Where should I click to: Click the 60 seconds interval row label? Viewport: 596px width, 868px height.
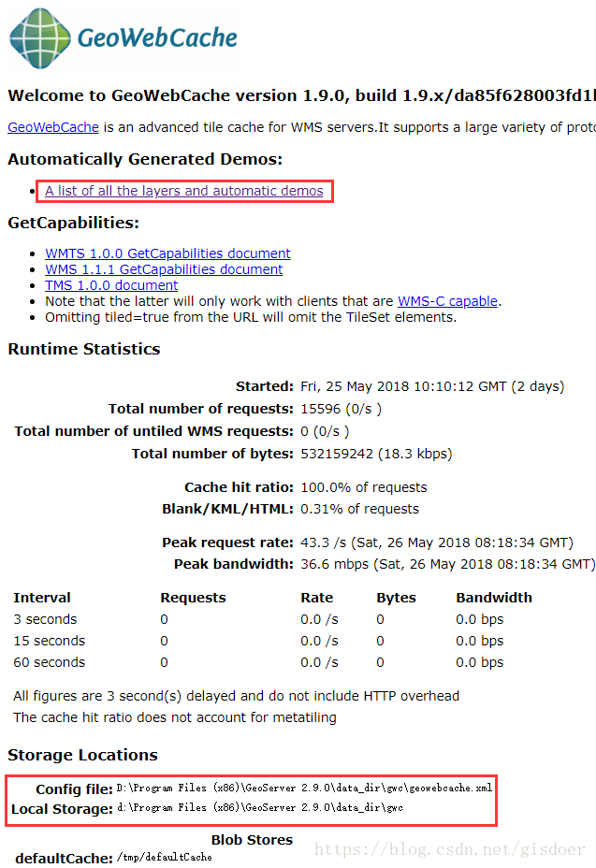(50, 662)
